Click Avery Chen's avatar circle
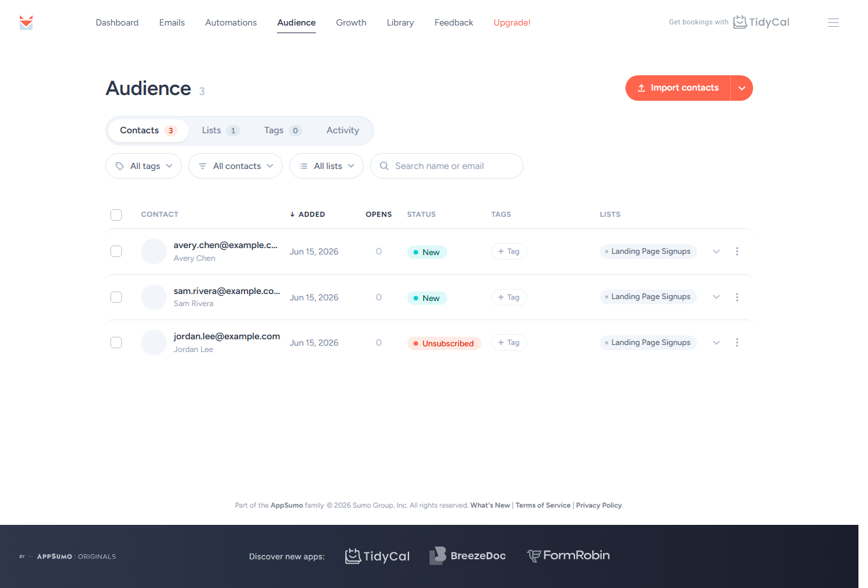Screen dimensions: 868x588 click(154, 251)
